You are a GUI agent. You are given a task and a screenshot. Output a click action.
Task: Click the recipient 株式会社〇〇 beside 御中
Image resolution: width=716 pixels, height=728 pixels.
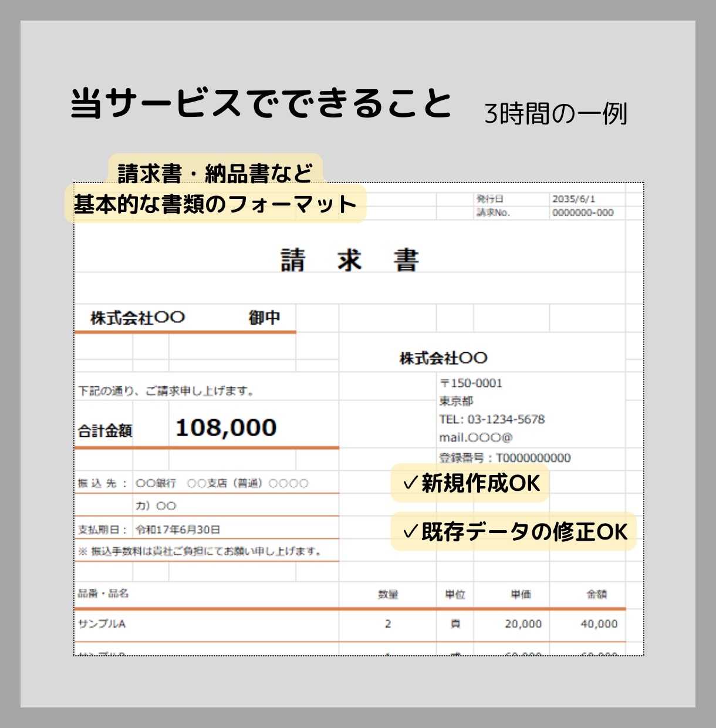pyautogui.click(x=137, y=318)
